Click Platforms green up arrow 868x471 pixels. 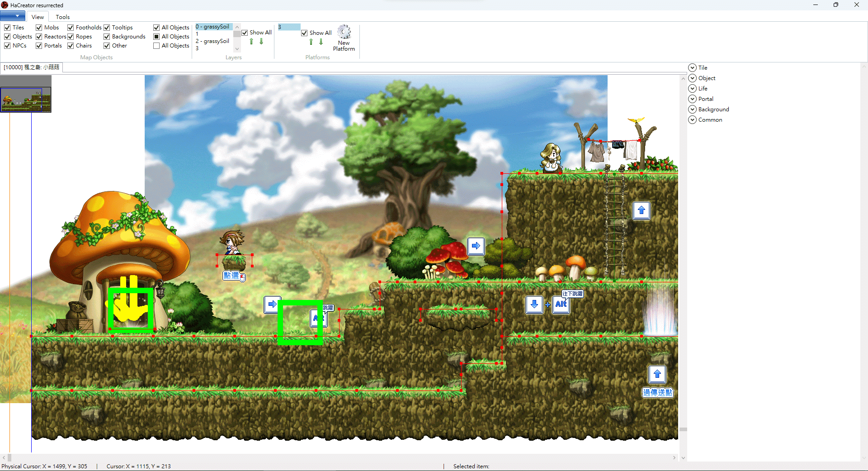pos(311,42)
